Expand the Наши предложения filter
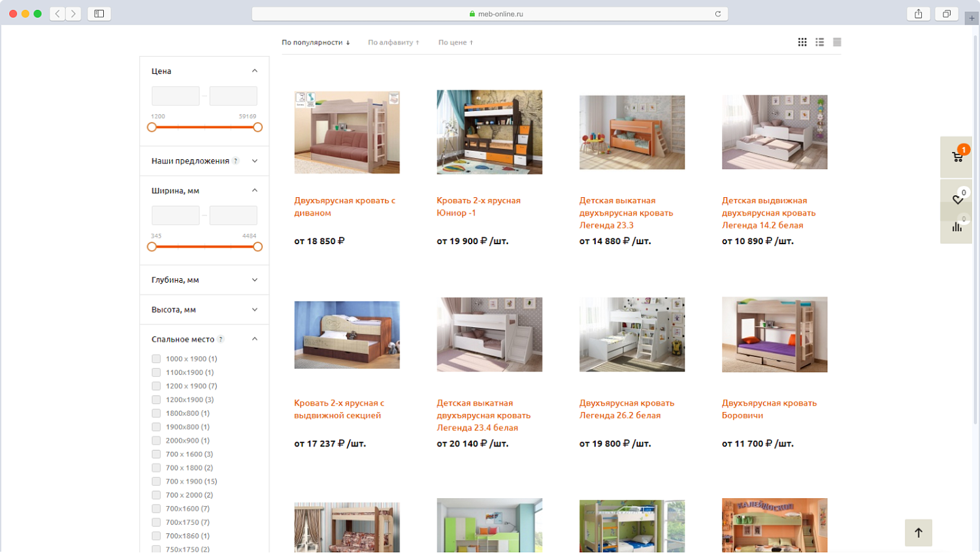This screenshot has width=980, height=553. [x=204, y=161]
